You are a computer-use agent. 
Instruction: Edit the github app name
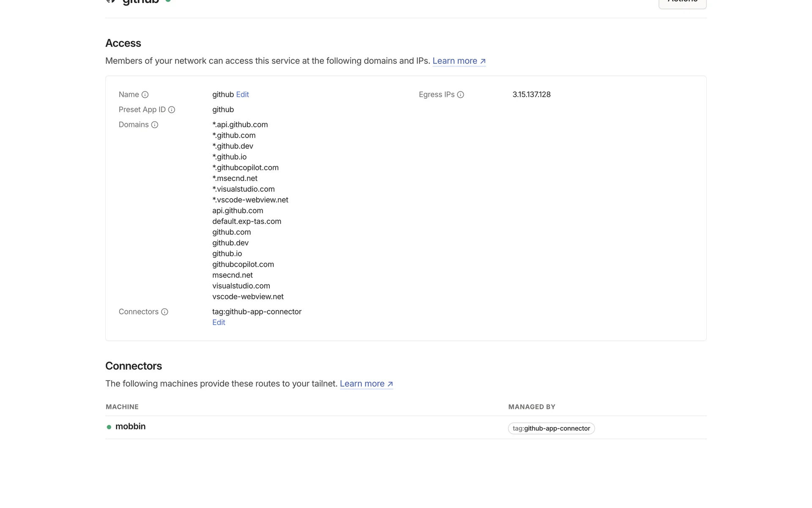coord(242,94)
